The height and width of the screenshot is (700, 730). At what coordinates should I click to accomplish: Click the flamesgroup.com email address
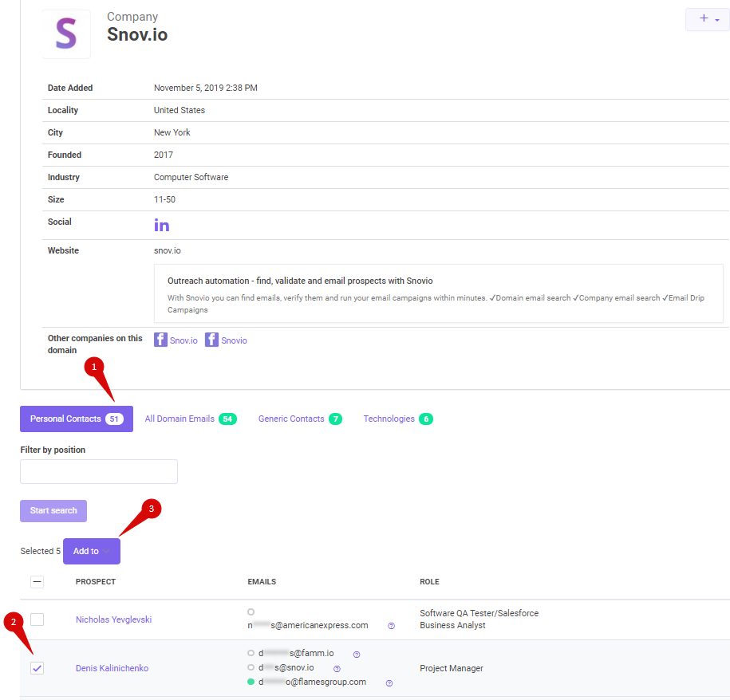tap(313, 682)
